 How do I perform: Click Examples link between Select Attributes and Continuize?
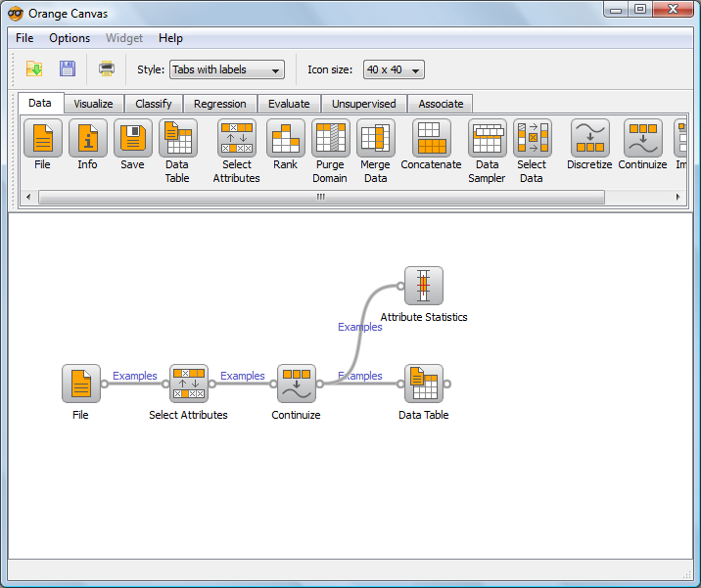point(243,376)
